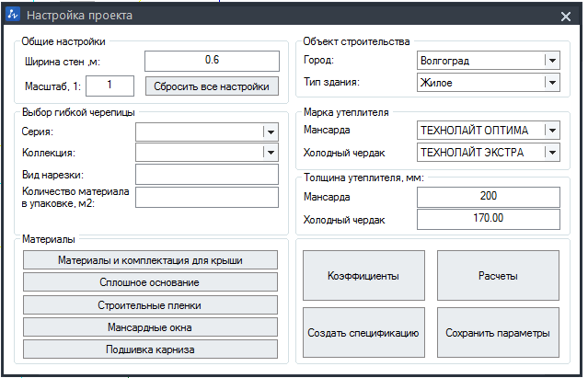The image size is (588, 378).
Task: Expand the Коллекция combo box
Action: coord(207,153)
